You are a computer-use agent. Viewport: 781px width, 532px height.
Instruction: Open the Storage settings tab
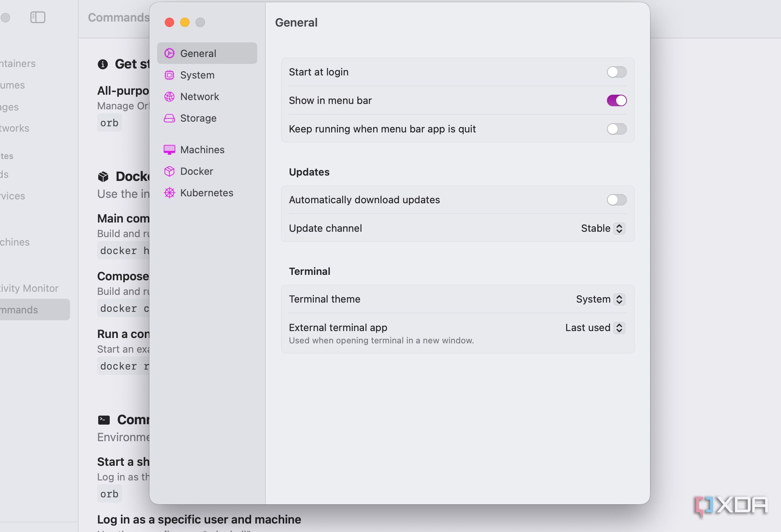[x=207, y=118]
